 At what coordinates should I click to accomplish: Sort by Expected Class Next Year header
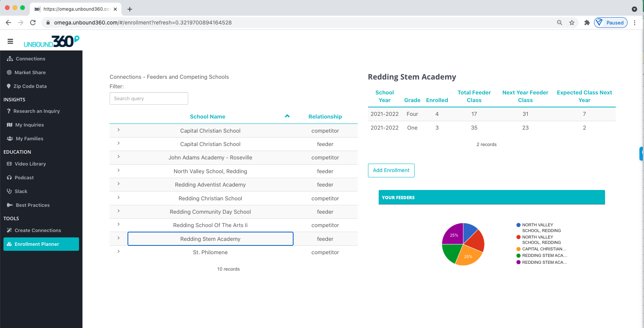click(x=584, y=96)
